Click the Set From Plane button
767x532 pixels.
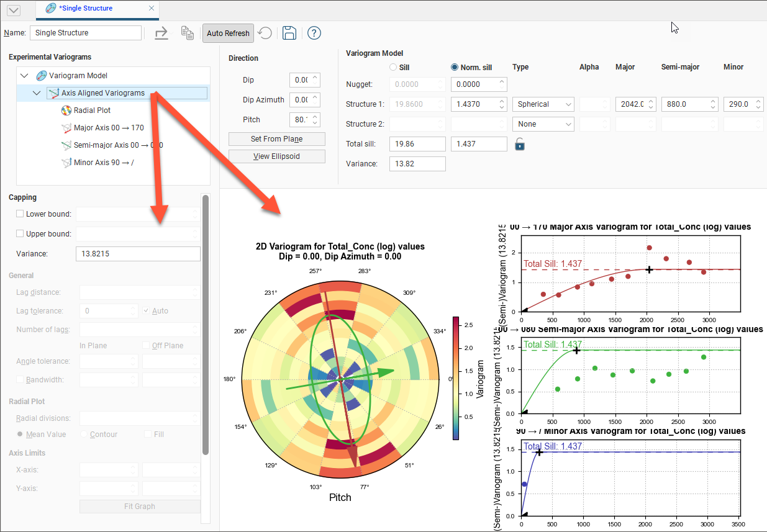click(x=276, y=139)
